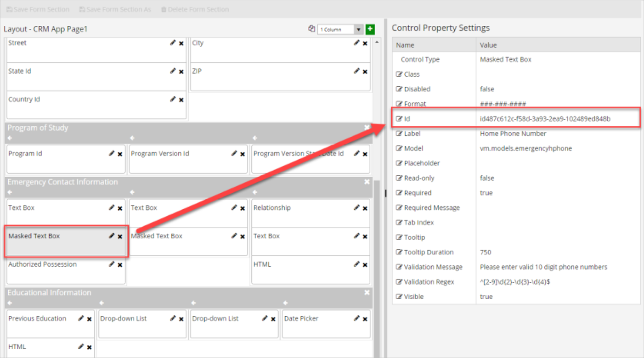Edit the Validation Regex property
Viewport: 644px width, 358px height.
click(399, 282)
